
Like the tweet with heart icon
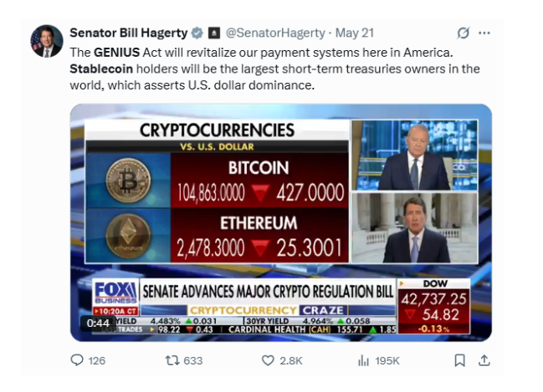[x=268, y=360]
